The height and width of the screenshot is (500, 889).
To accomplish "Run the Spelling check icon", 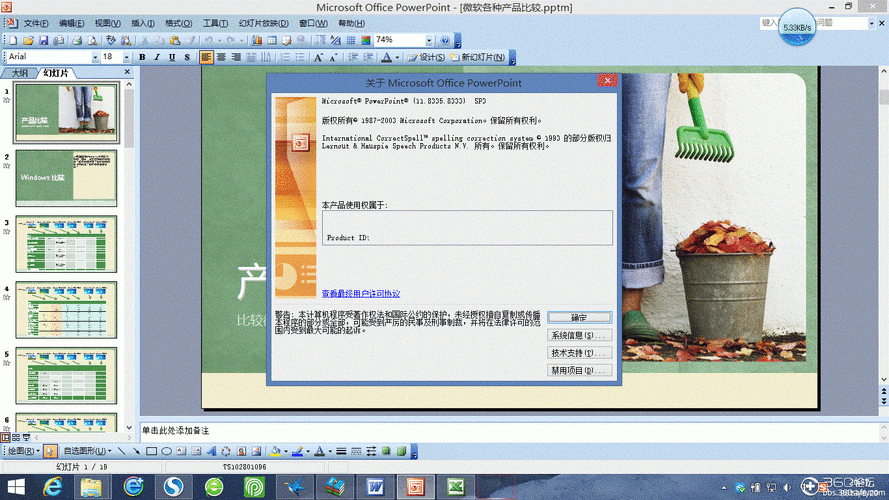I will click(x=111, y=40).
